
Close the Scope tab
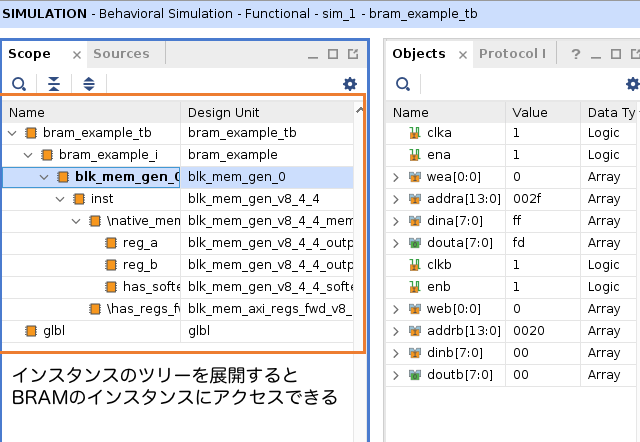[x=77, y=54]
